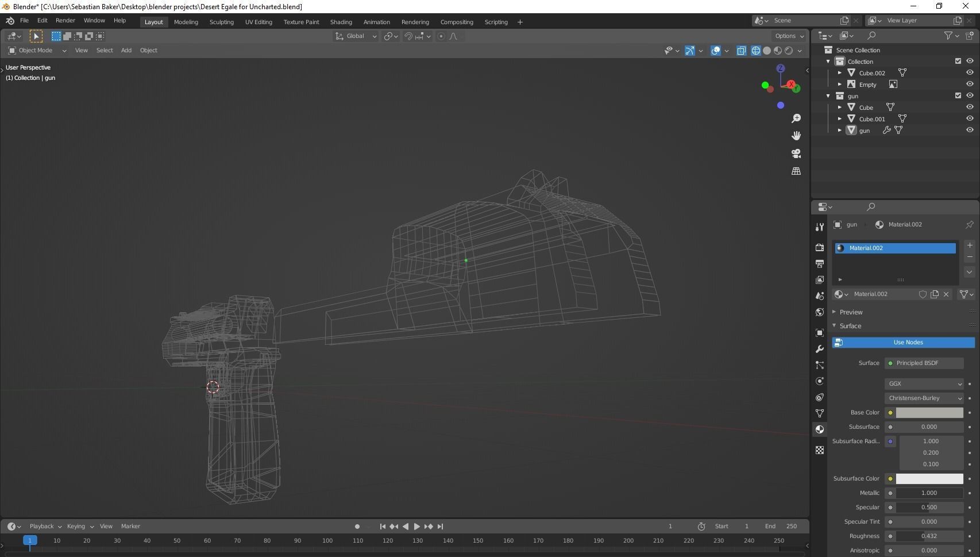Open the File menu
This screenshot has height=557, width=980.
[x=24, y=21]
